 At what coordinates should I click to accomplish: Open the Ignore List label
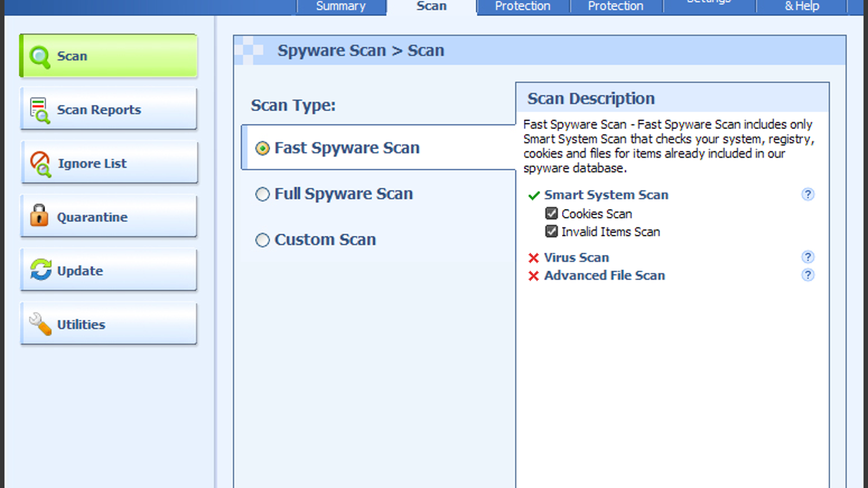pos(92,164)
